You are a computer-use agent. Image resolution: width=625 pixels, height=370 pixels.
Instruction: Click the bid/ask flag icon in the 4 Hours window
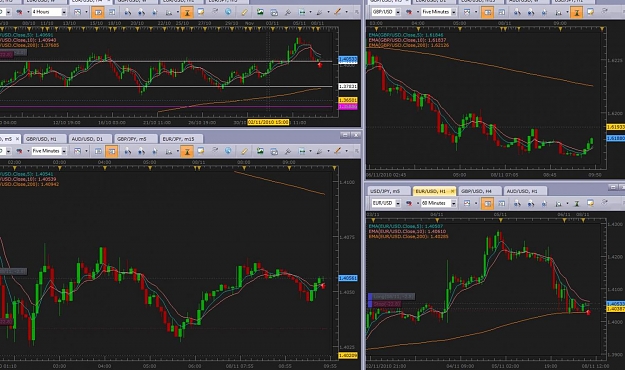19,12
